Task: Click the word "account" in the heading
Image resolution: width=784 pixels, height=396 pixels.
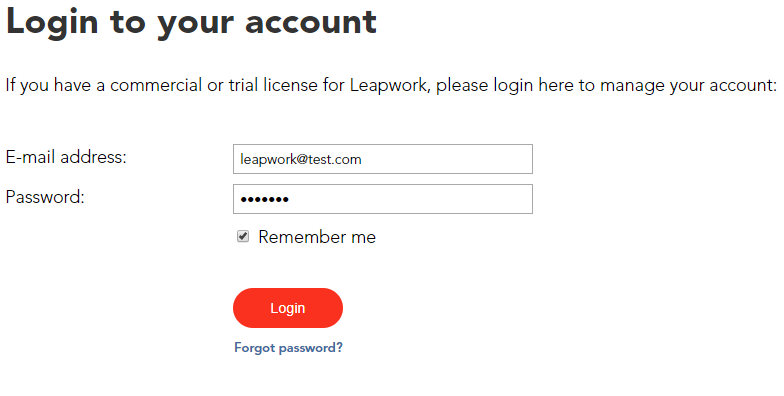Action: 311,24
